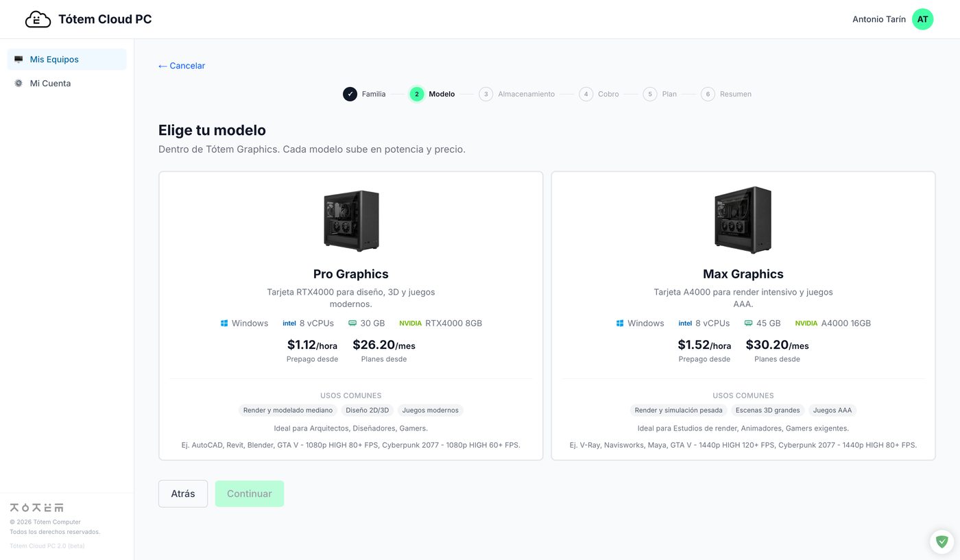Click the $30.20/mes plan price
The height and width of the screenshot is (560, 960).
(x=777, y=345)
